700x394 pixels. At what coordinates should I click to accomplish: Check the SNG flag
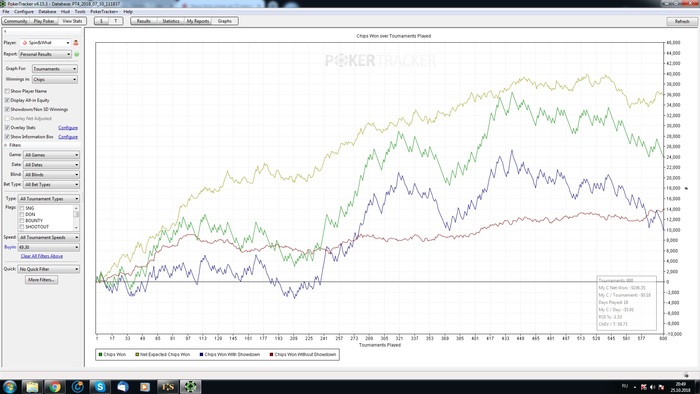(21, 208)
